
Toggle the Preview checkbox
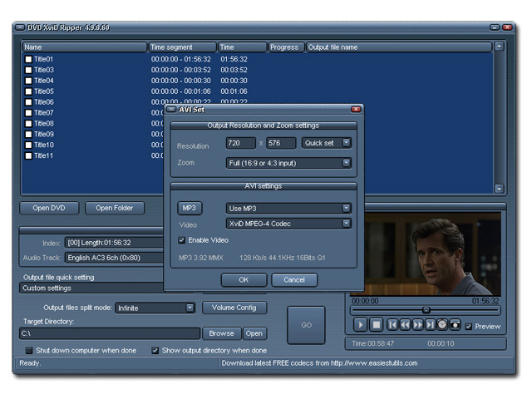coord(469,327)
